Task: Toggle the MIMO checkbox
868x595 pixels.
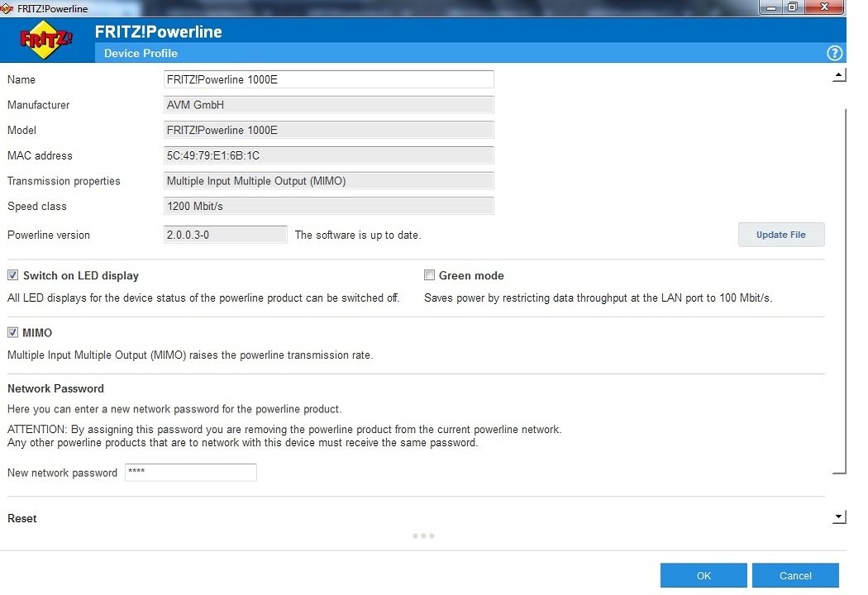Action: coord(12,332)
